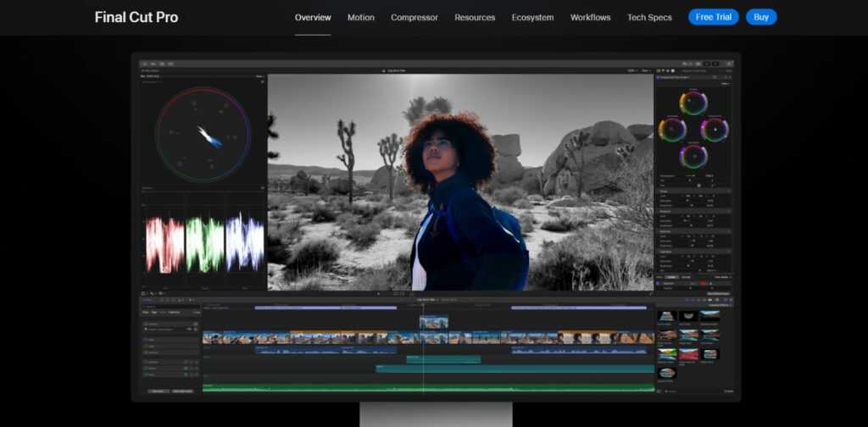
Task: Click the blue Buy button
Action: (x=761, y=17)
